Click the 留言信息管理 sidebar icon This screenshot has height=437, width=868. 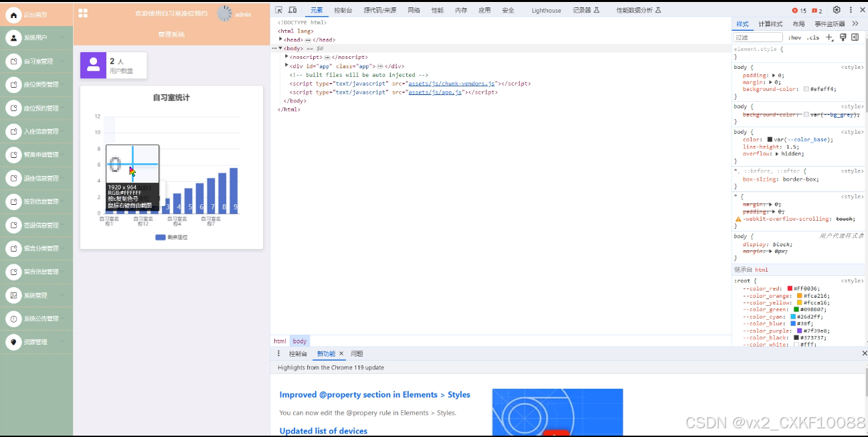[13, 272]
